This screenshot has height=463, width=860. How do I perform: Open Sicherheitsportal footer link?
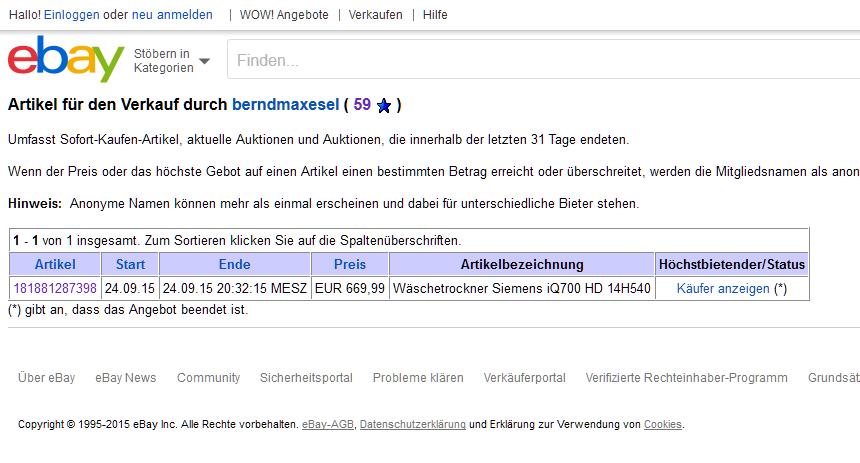click(306, 378)
